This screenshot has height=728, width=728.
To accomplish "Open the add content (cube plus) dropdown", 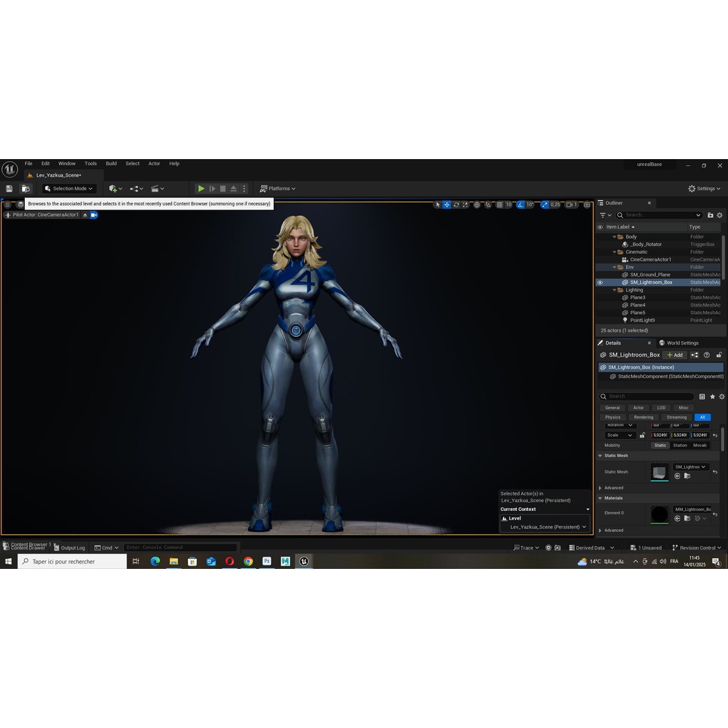I will click(x=116, y=189).
